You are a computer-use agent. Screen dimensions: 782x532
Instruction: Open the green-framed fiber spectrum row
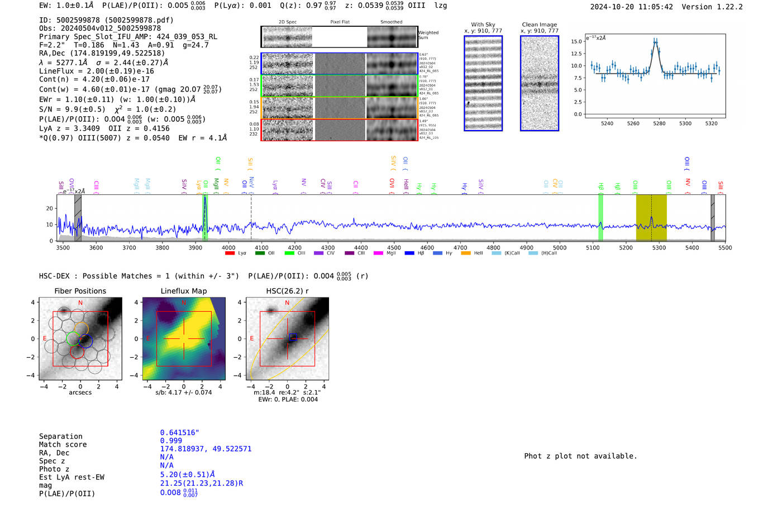pos(339,85)
